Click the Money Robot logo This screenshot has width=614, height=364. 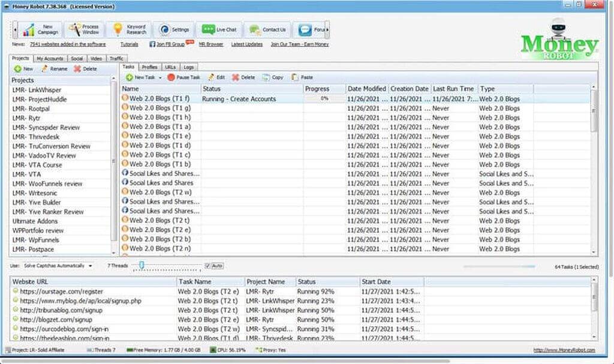559,39
